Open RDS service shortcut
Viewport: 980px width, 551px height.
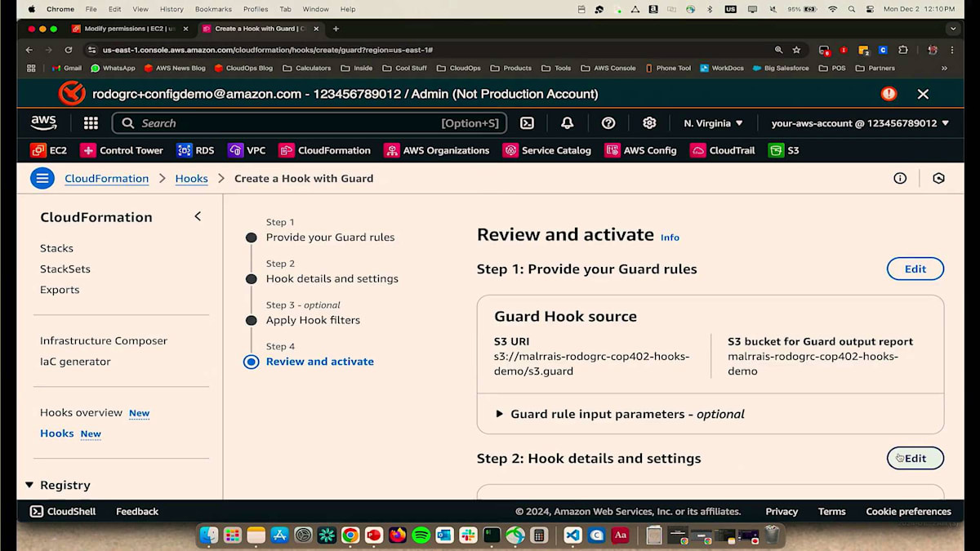pos(196,150)
